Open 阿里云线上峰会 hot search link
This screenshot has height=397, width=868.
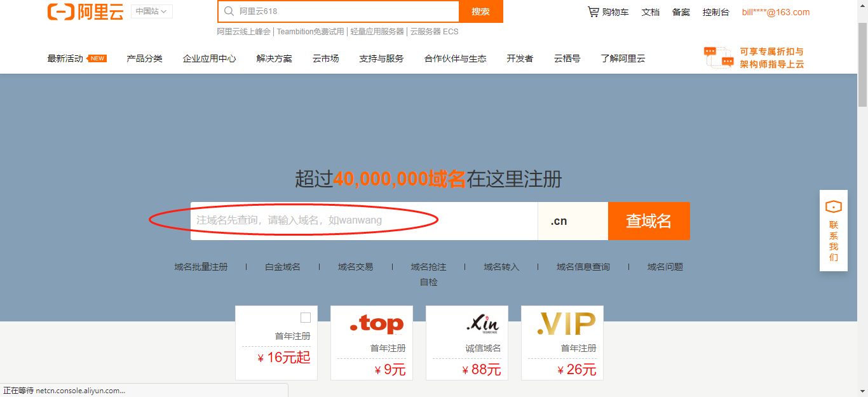point(243,31)
